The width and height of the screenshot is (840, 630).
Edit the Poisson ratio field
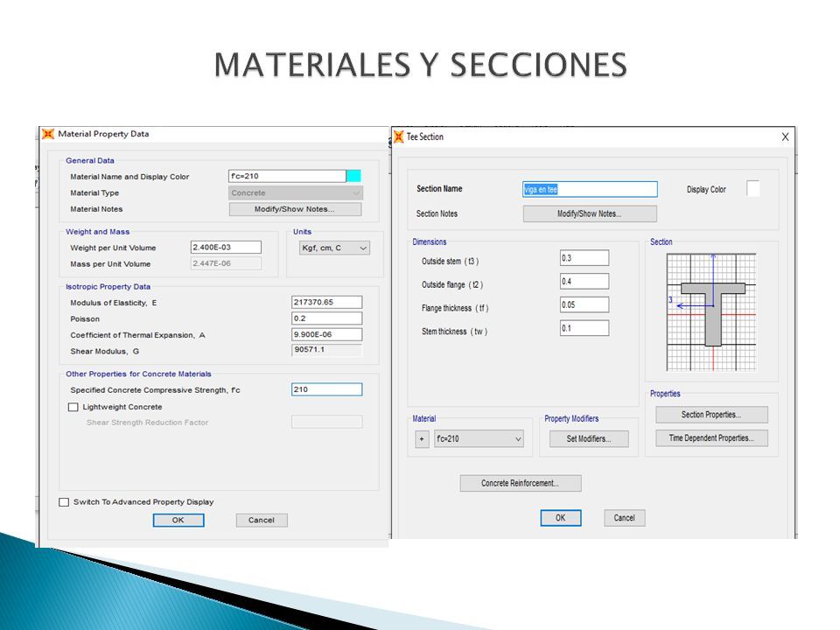tap(326, 318)
